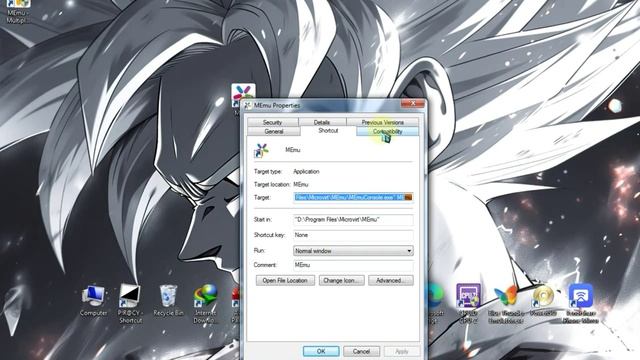
Task: Click the Cancel button
Action: click(x=361, y=351)
